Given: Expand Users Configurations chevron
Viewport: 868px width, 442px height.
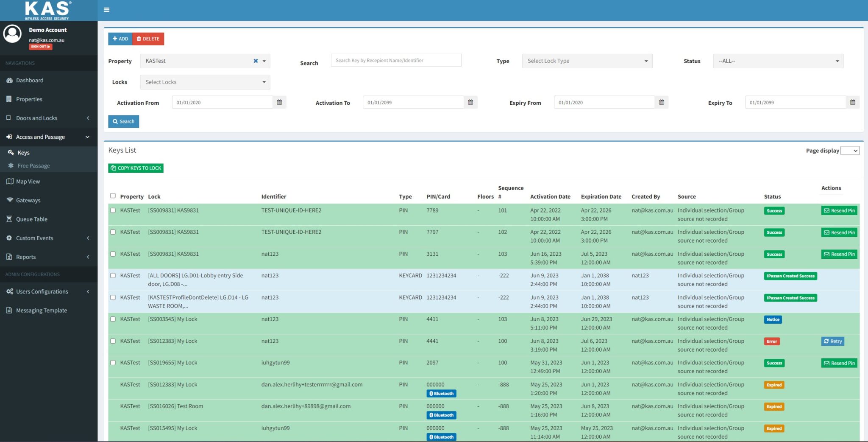Looking at the screenshot, I should point(88,291).
